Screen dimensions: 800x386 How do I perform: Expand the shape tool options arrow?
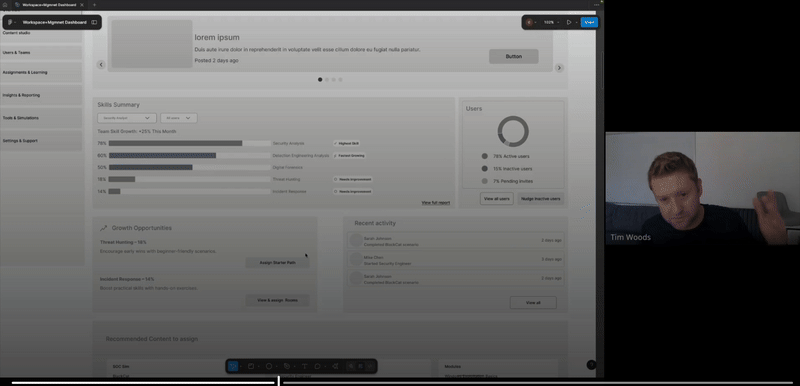[x=276, y=366]
